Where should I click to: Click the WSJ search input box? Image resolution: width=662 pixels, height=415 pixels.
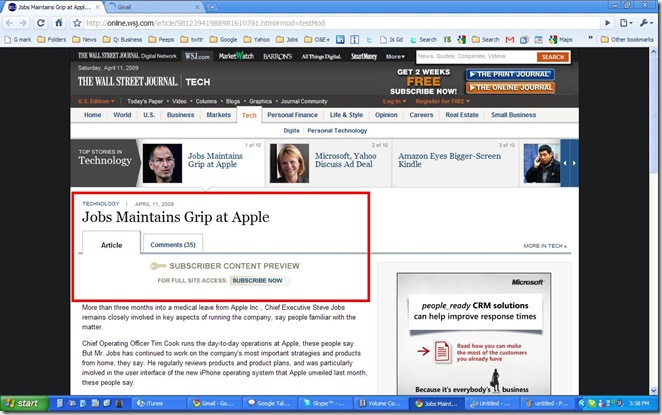coord(476,56)
